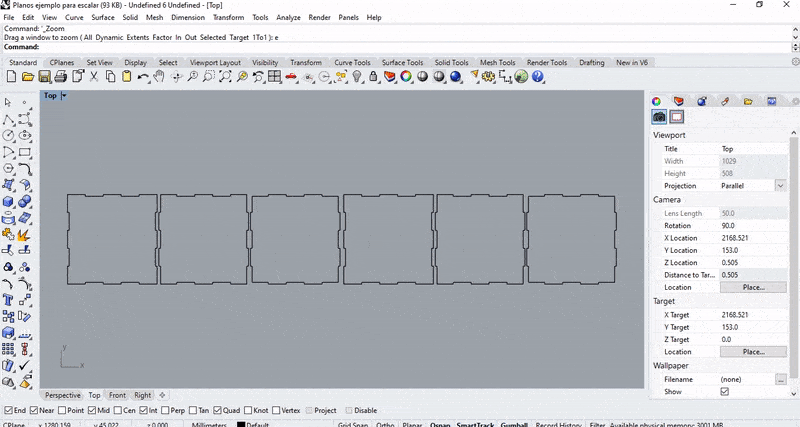Click the red car icon

291,77
